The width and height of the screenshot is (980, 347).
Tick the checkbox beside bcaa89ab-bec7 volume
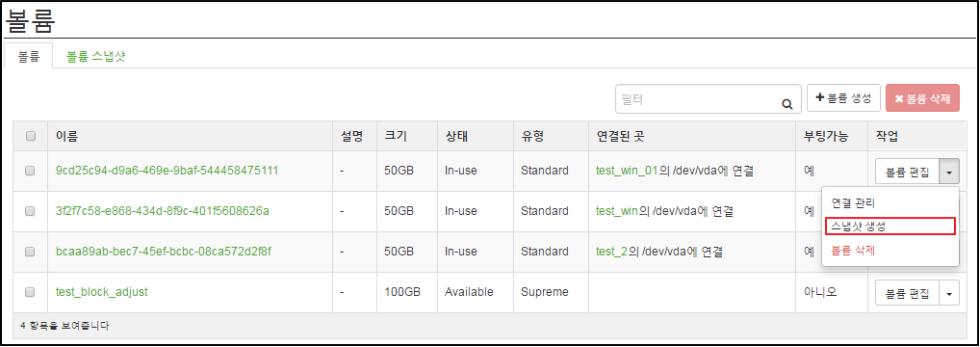click(30, 252)
